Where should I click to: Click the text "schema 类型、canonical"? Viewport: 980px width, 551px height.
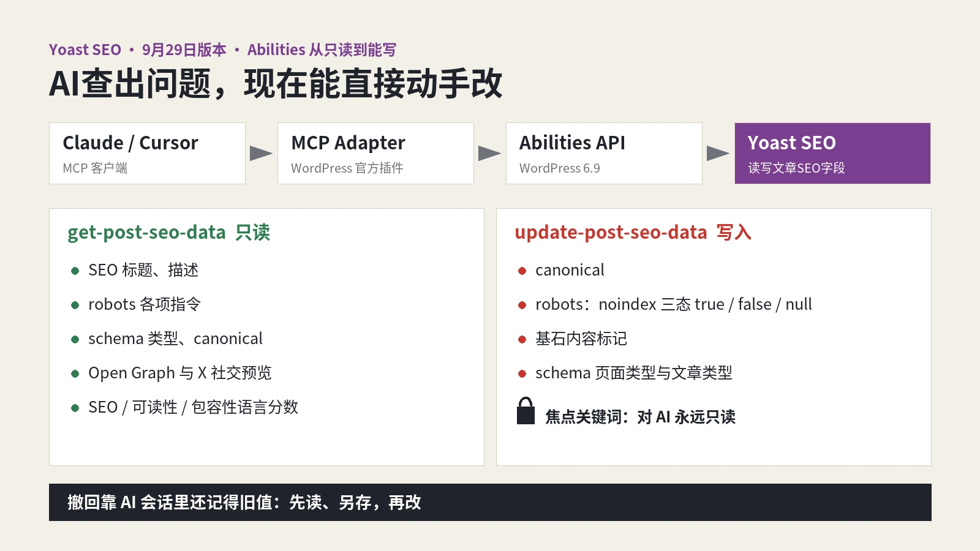(x=175, y=339)
